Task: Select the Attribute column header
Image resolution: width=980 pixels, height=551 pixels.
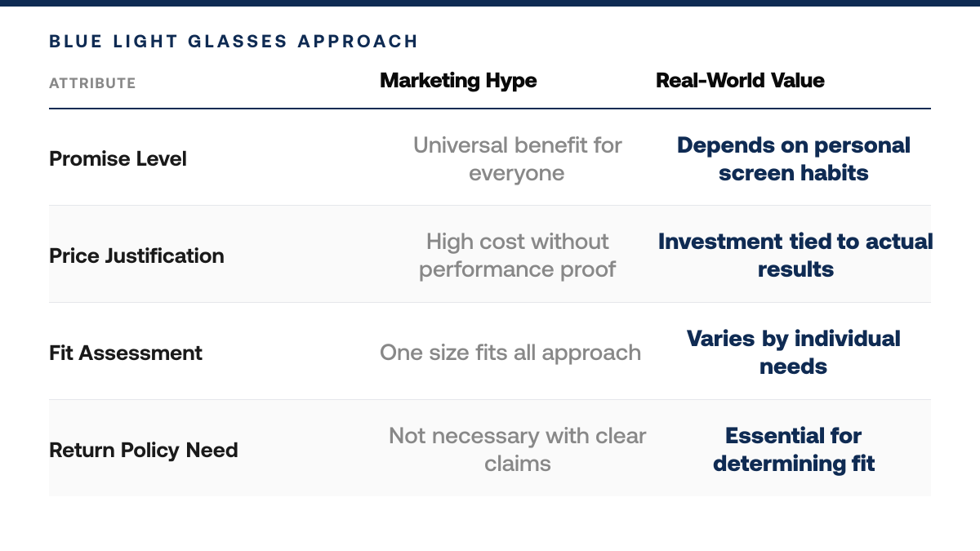Action: (92, 83)
